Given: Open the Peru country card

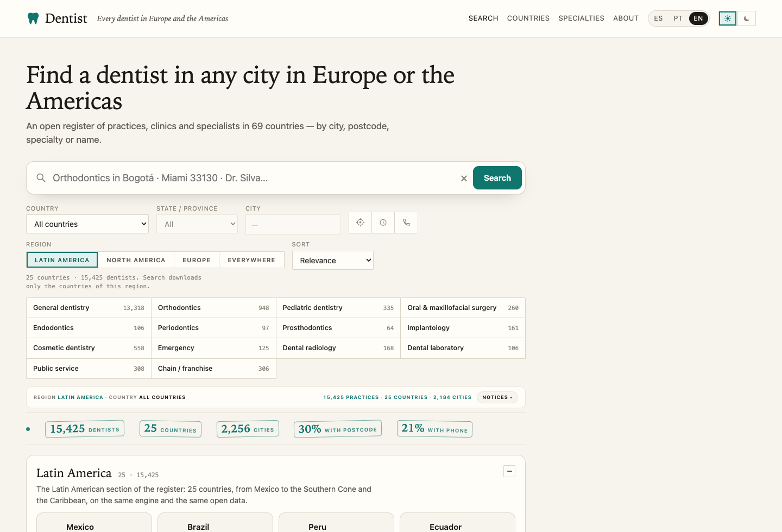Looking at the screenshot, I should (336, 523).
